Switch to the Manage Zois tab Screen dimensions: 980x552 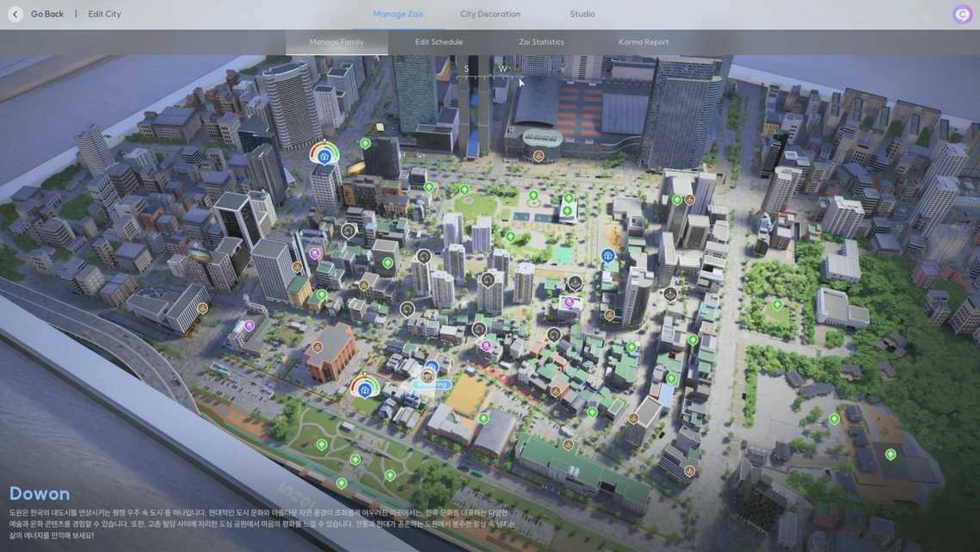pos(398,14)
